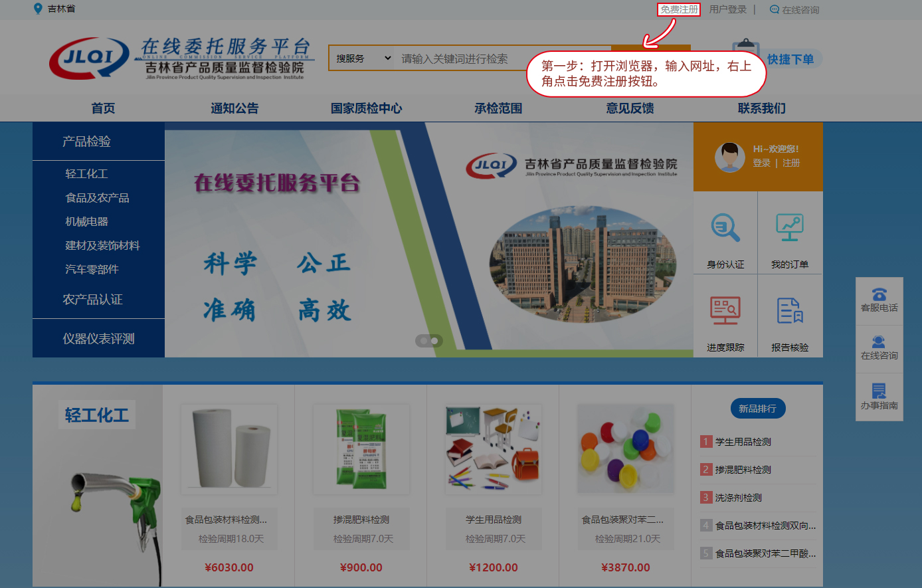Click the 报告核验 document icon
This screenshot has height=588, width=922.
789,310
